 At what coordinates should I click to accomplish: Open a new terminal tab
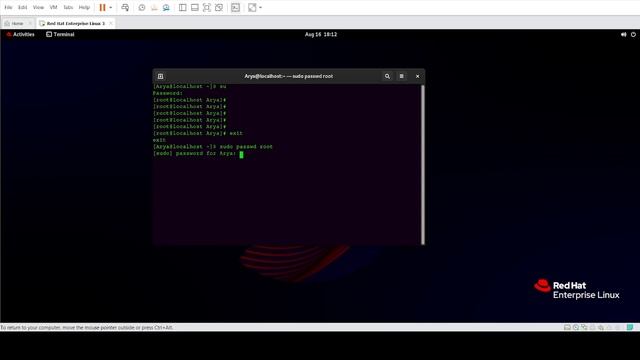[160, 76]
